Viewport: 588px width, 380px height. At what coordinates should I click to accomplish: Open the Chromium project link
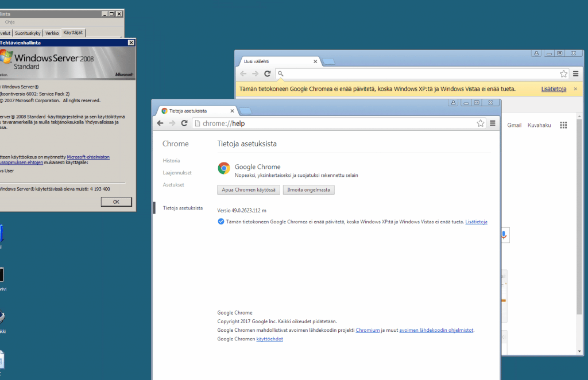tap(367, 330)
